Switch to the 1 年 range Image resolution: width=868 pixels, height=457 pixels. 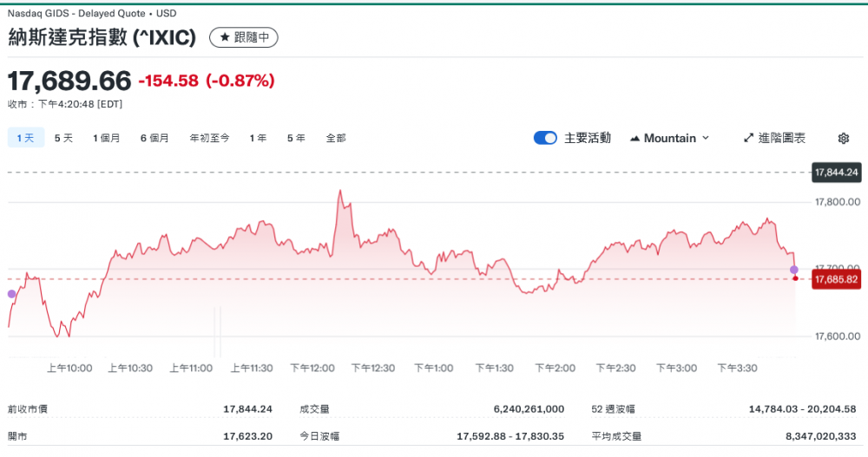[x=258, y=138]
